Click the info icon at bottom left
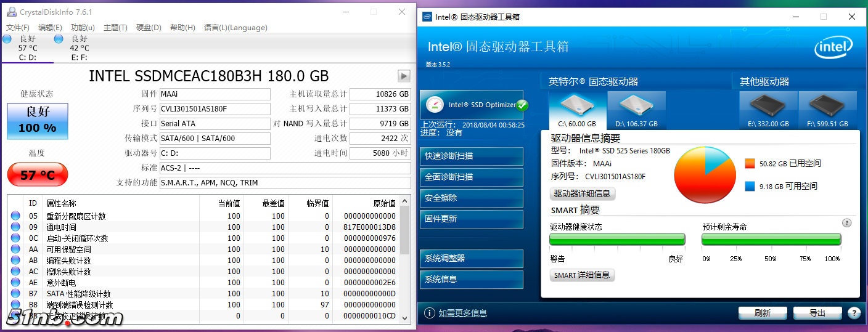Viewport: 868px width, 332px height. point(430,313)
